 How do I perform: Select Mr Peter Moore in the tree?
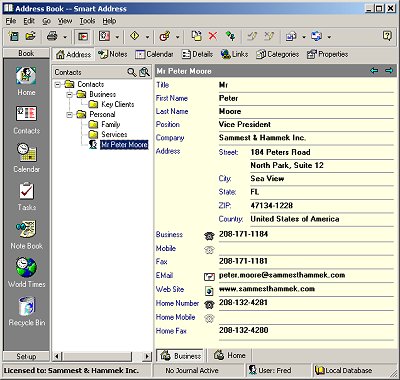124,145
